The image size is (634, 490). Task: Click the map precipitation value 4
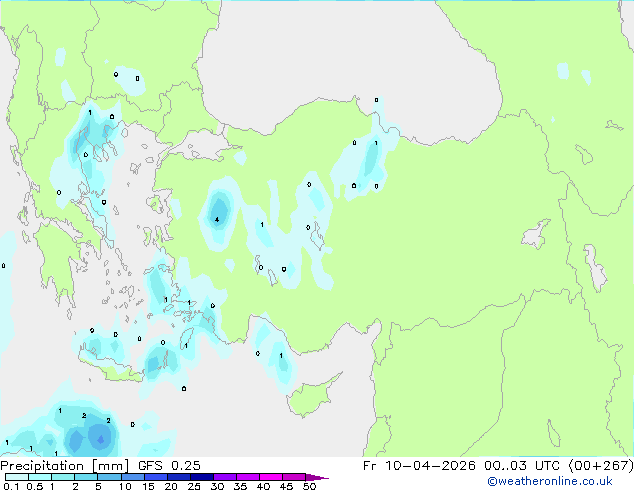pos(217,220)
